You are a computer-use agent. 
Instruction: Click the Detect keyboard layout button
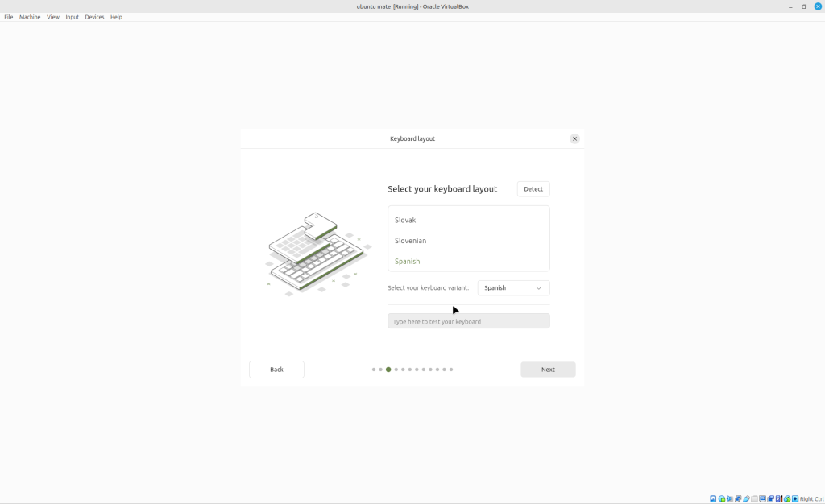tap(533, 189)
